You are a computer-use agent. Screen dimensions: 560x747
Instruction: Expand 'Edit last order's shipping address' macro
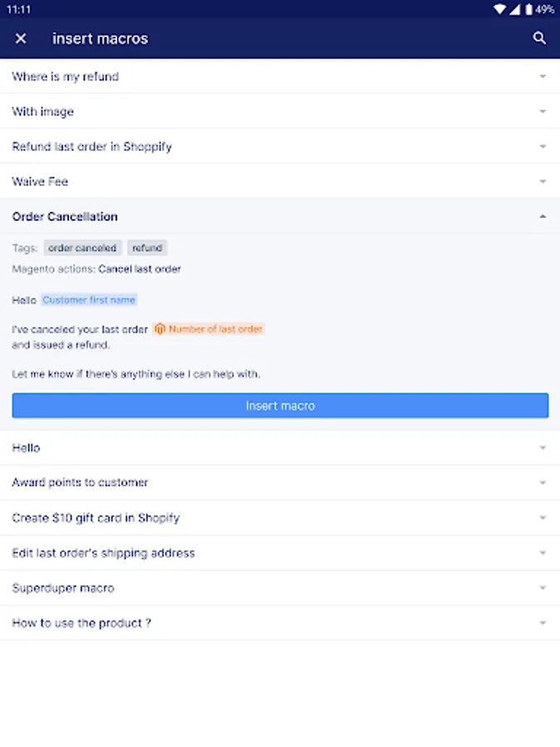point(280,553)
